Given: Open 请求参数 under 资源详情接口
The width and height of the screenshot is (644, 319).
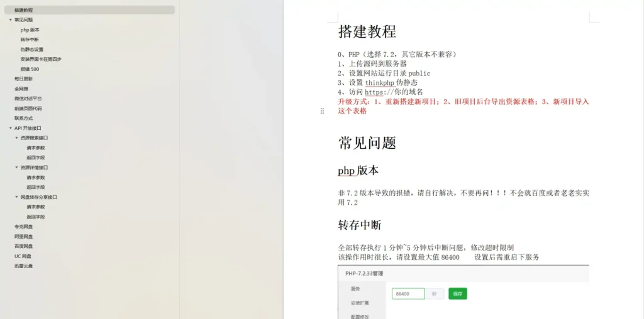Looking at the screenshot, I should tap(36, 177).
